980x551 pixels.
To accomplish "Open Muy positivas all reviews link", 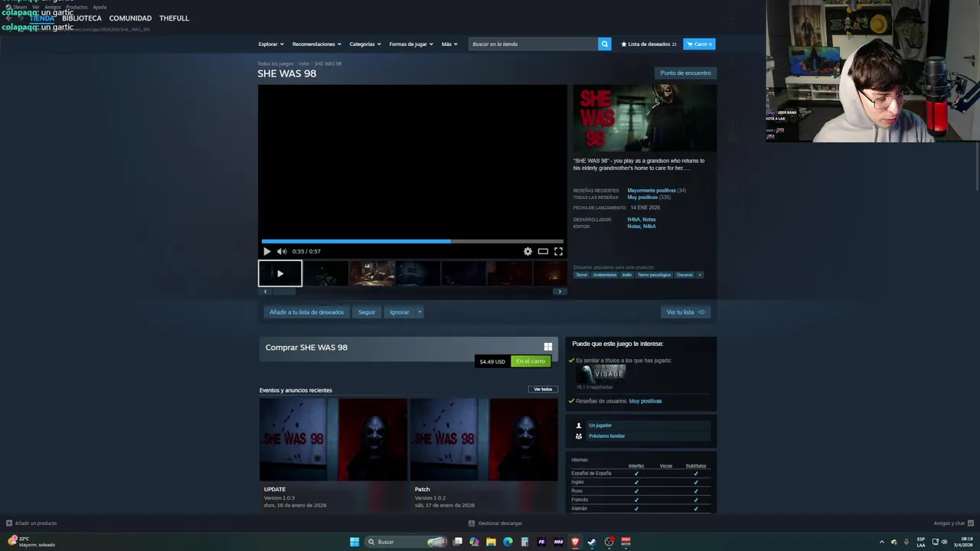I will pos(642,197).
